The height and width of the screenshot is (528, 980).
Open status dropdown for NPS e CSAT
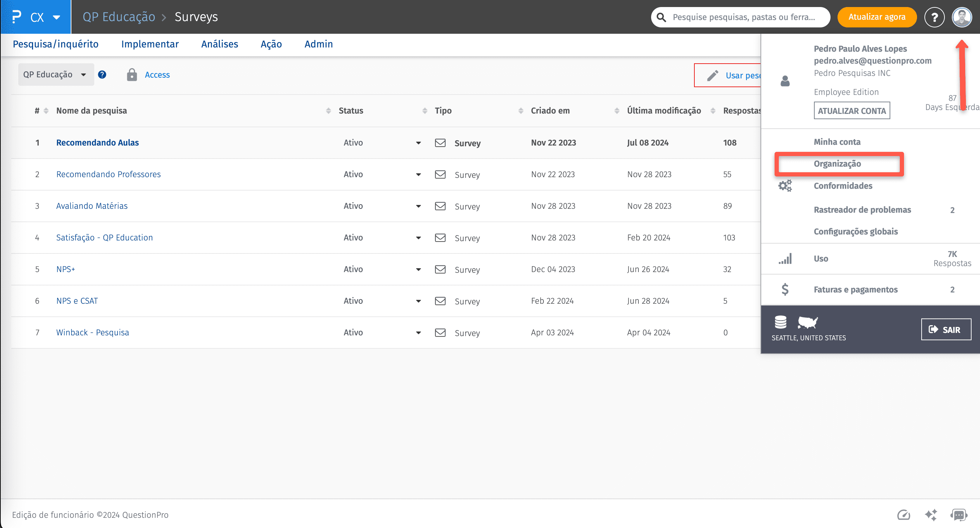418,301
